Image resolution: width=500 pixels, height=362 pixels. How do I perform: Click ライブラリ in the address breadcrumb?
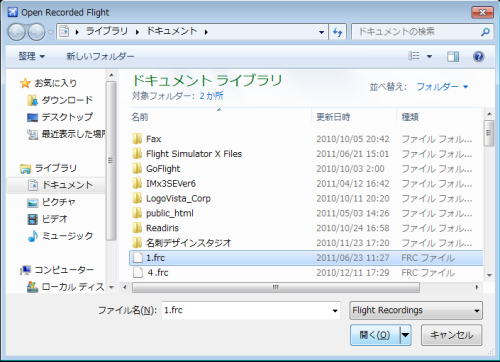tap(107, 32)
